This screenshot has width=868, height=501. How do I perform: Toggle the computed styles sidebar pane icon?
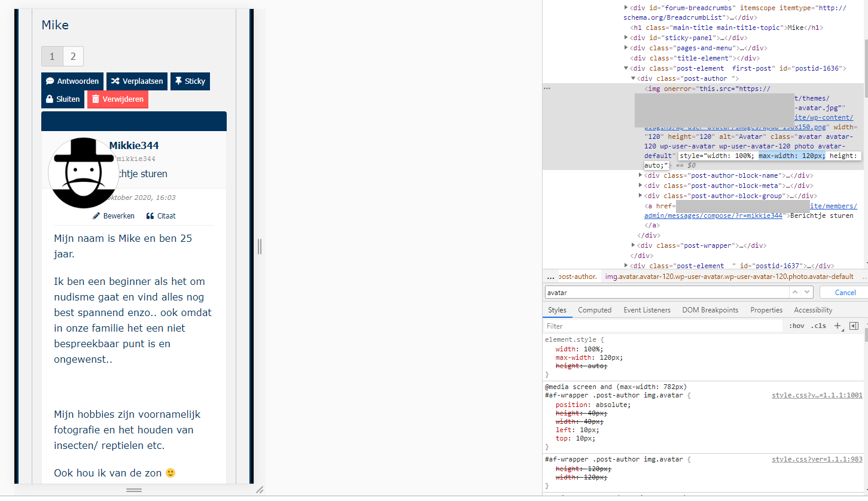[854, 326]
